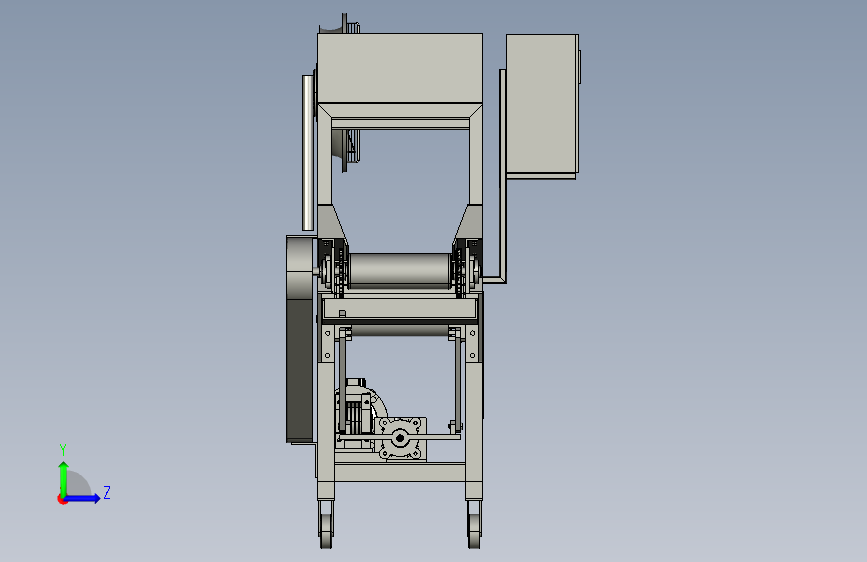Click the red X axis dot at the triad origin
Viewport: 867px width, 562px height.
(62, 499)
